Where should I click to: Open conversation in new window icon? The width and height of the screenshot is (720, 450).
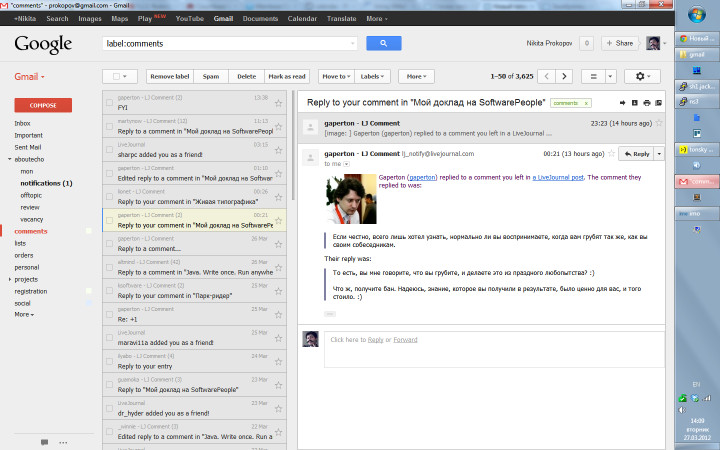658,103
